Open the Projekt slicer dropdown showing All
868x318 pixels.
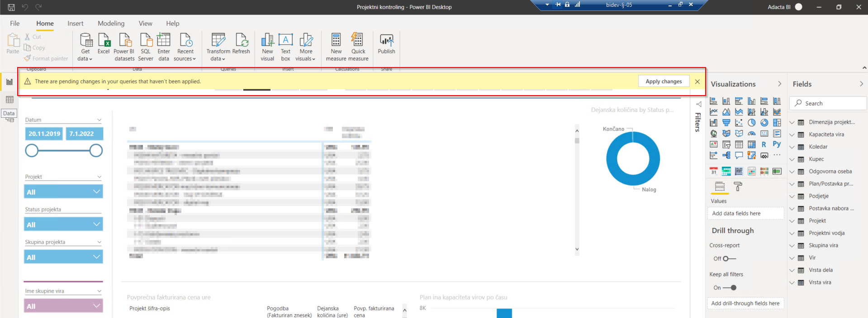click(x=63, y=192)
